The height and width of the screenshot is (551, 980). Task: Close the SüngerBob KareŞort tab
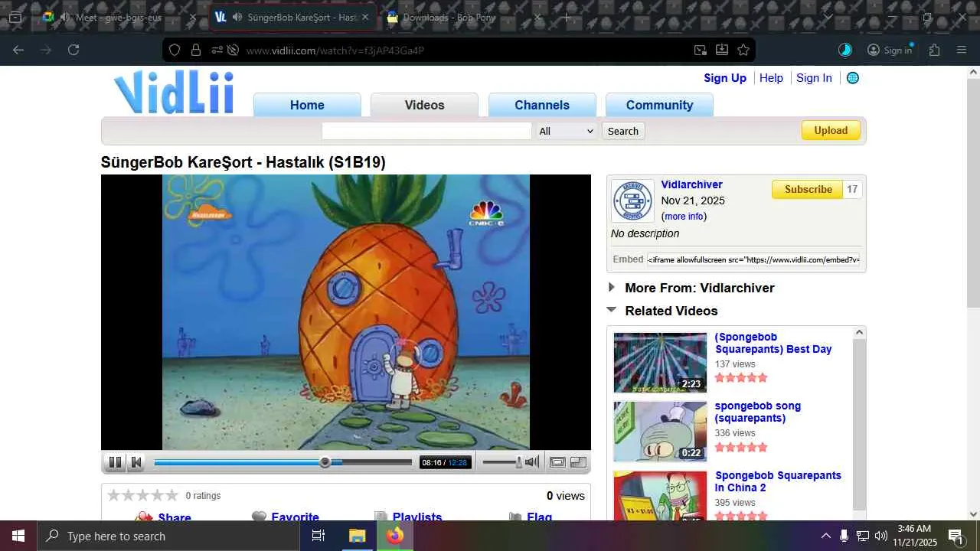(x=364, y=17)
